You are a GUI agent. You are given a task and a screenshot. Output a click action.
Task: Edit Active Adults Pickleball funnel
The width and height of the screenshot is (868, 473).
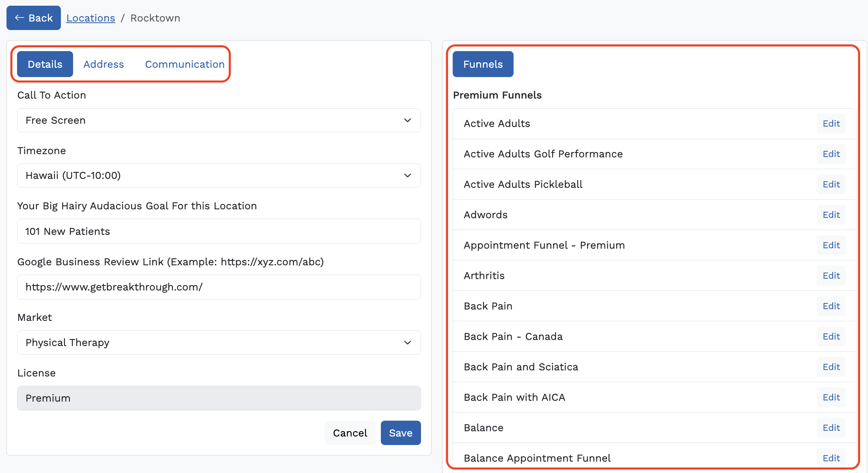click(831, 185)
